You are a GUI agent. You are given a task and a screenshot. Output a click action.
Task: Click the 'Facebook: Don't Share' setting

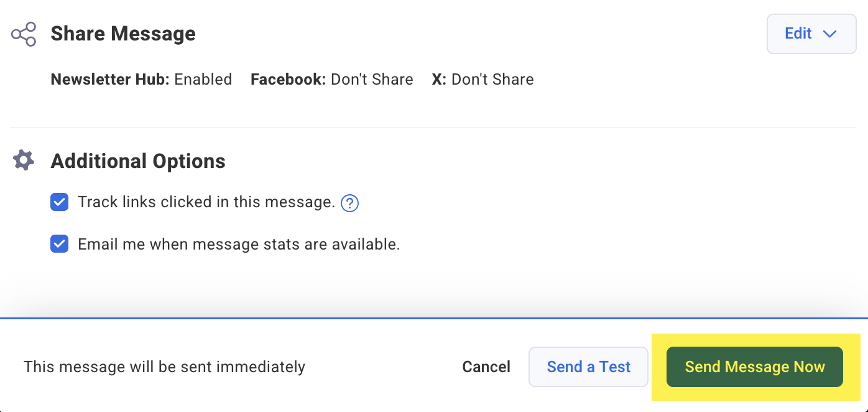tap(331, 79)
